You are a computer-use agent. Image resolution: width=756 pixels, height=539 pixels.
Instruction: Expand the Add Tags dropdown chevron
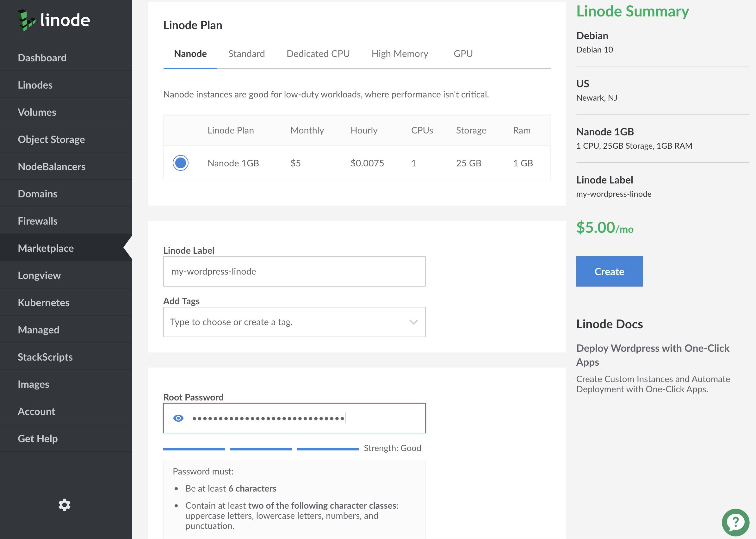click(x=413, y=322)
